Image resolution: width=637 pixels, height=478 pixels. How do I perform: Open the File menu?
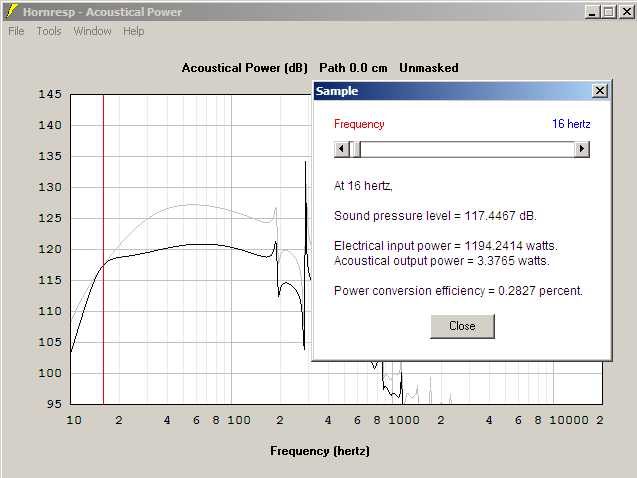click(16, 31)
